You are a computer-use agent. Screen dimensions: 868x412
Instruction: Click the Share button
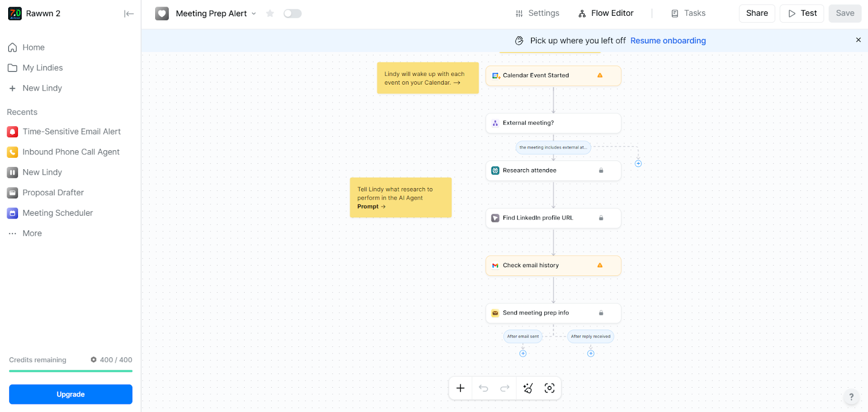pyautogui.click(x=757, y=13)
